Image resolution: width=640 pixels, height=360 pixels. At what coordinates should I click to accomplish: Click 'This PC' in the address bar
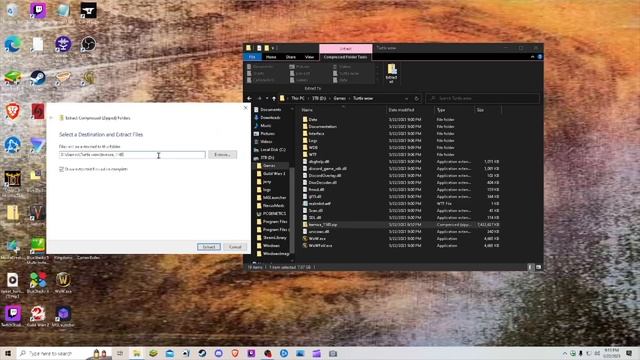pos(298,98)
